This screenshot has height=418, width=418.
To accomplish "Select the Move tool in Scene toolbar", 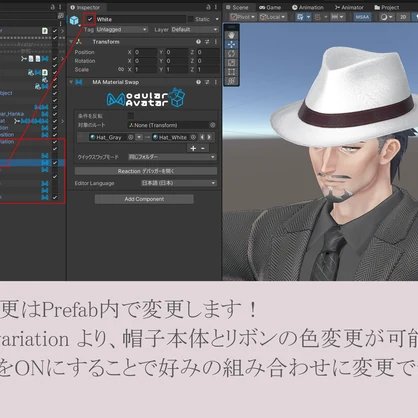I will pyautogui.click(x=231, y=44).
